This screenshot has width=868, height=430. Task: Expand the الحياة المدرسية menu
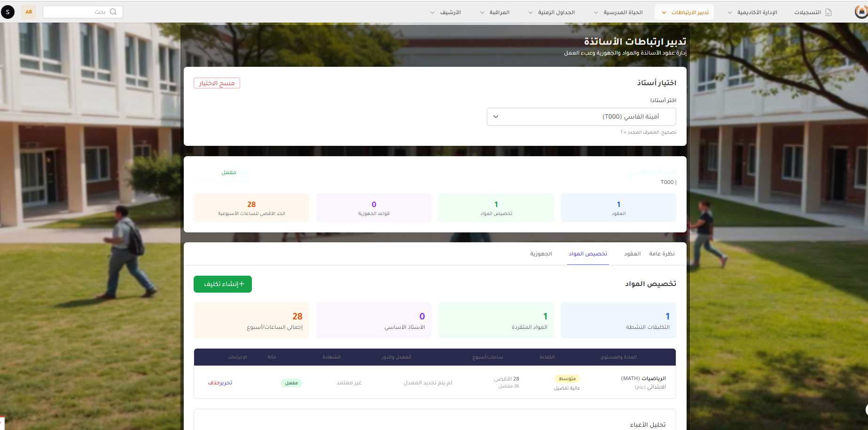click(x=619, y=12)
